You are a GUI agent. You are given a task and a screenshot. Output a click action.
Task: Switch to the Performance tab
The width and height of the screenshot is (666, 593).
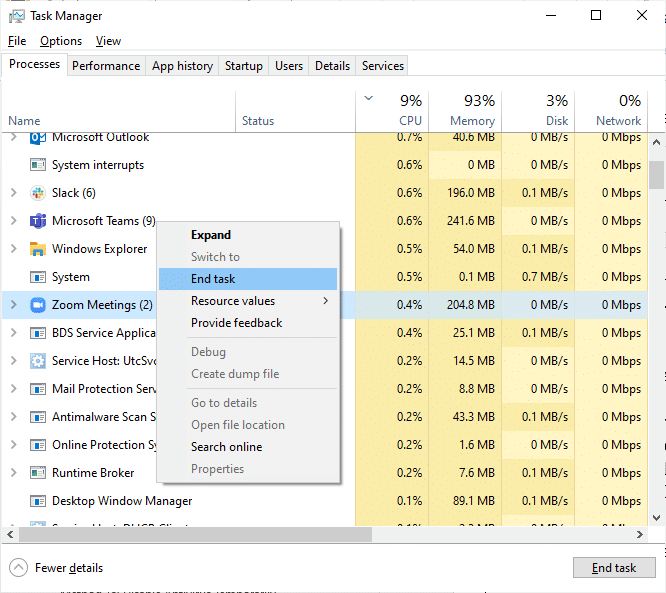click(106, 66)
